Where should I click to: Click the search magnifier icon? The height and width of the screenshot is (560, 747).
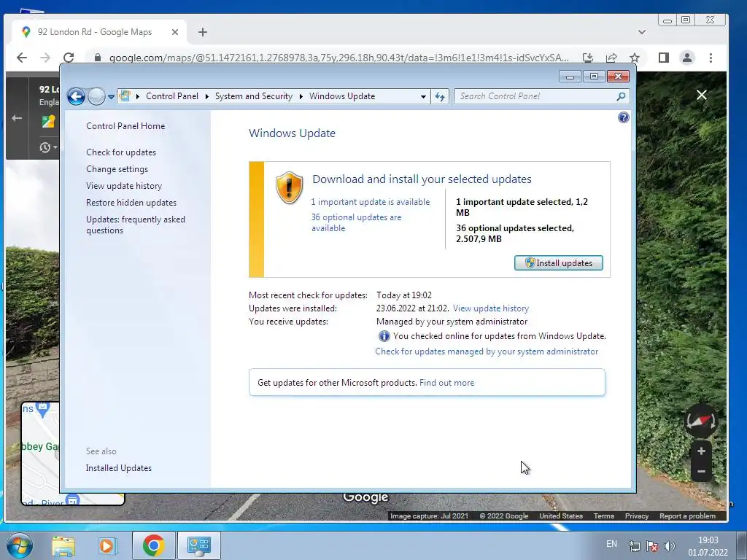(x=621, y=96)
